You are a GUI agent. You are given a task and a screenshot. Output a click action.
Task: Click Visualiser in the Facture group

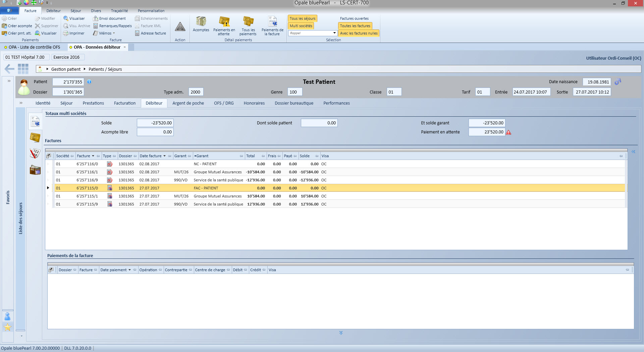(x=74, y=18)
